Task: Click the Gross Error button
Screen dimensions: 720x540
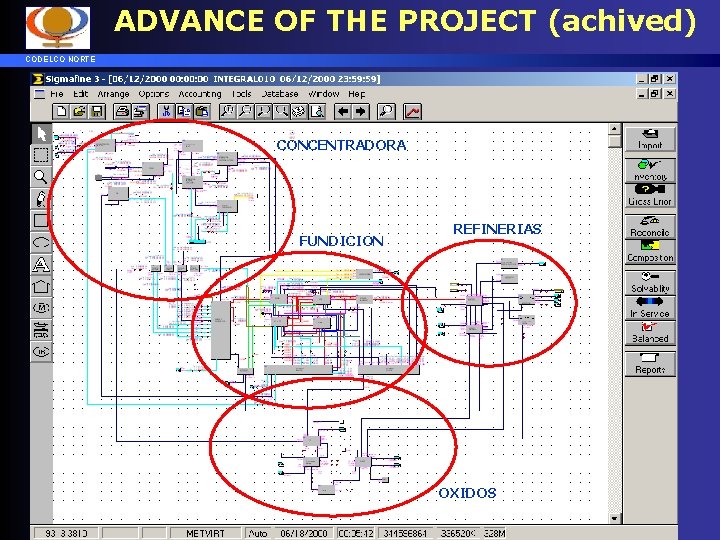Action: [x=650, y=196]
